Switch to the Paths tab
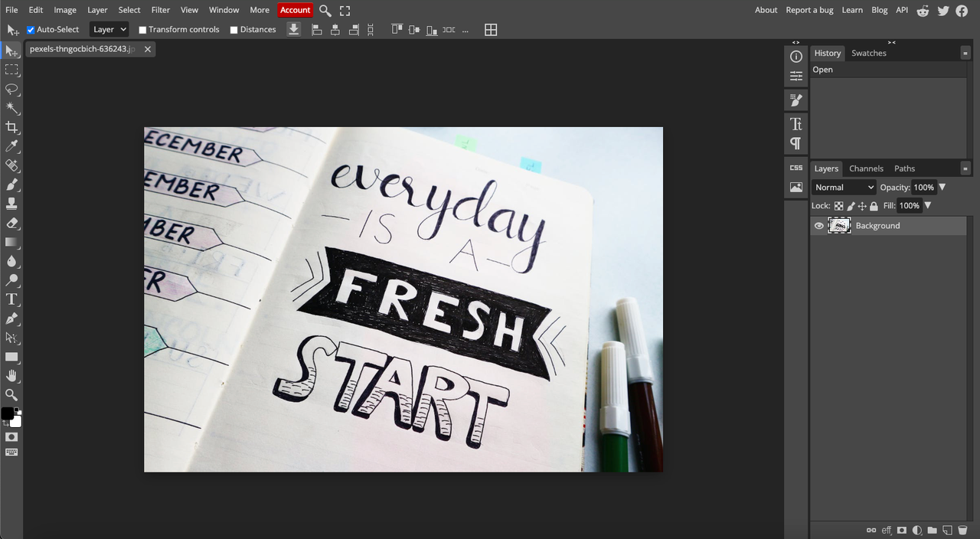This screenshot has width=980, height=539. 905,168
